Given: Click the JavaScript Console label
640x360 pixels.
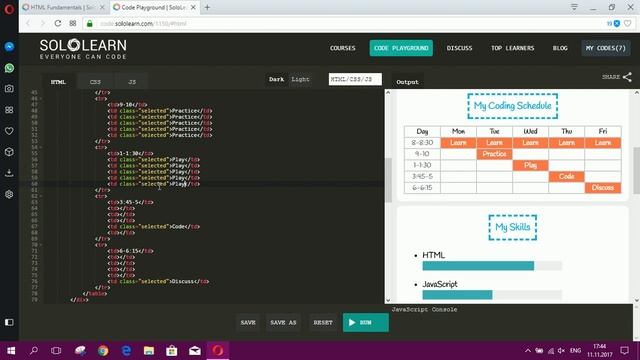Looking at the screenshot, I should 424,309.
